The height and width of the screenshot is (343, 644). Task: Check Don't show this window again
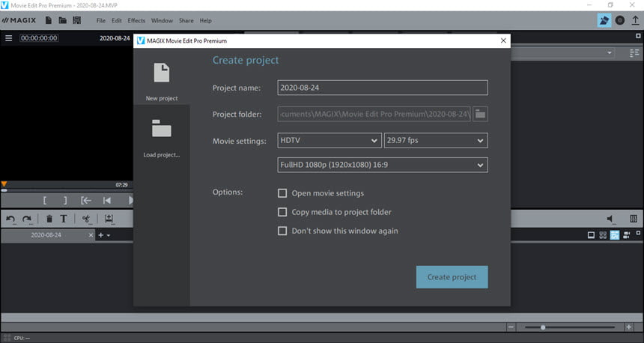point(282,231)
